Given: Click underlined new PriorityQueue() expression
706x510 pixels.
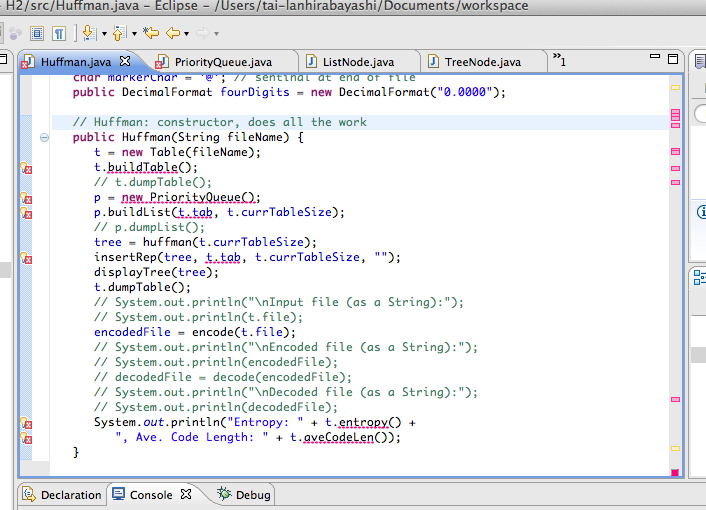Looking at the screenshot, I should tap(191, 197).
